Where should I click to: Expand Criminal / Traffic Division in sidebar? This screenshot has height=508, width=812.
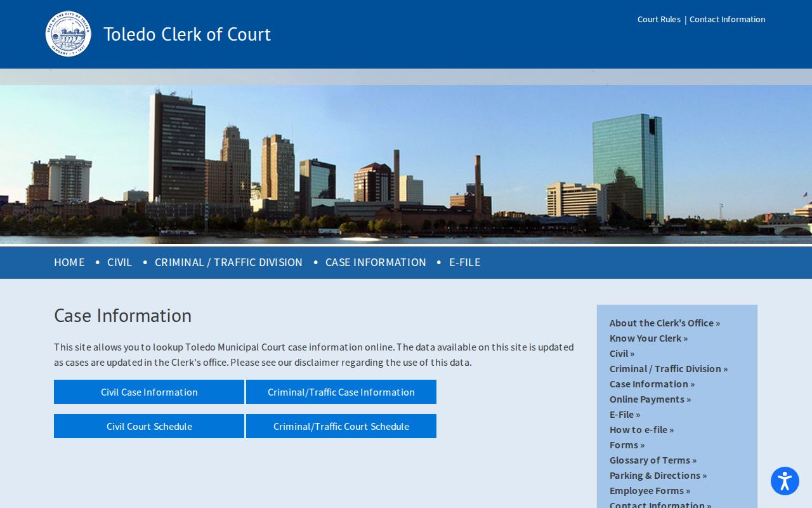(x=669, y=369)
